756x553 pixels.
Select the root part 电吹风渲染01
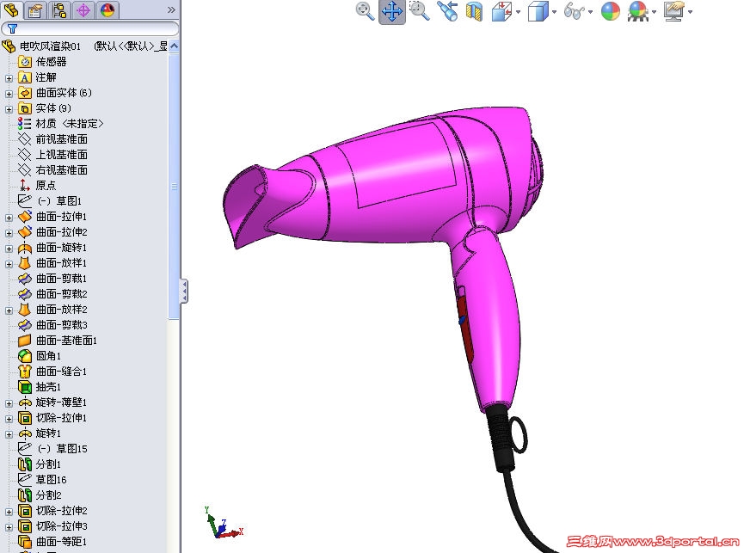(x=50, y=46)
